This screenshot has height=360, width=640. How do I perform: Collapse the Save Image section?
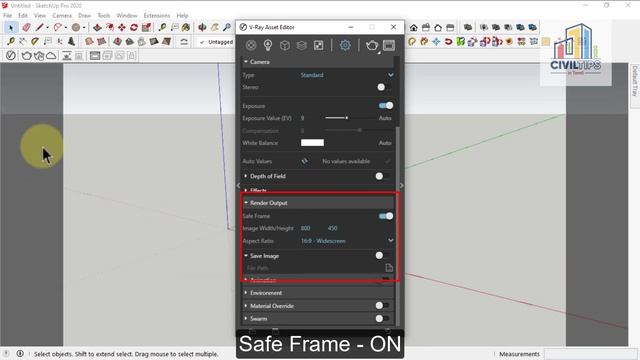pyautogui.click(x=246, y=256)
